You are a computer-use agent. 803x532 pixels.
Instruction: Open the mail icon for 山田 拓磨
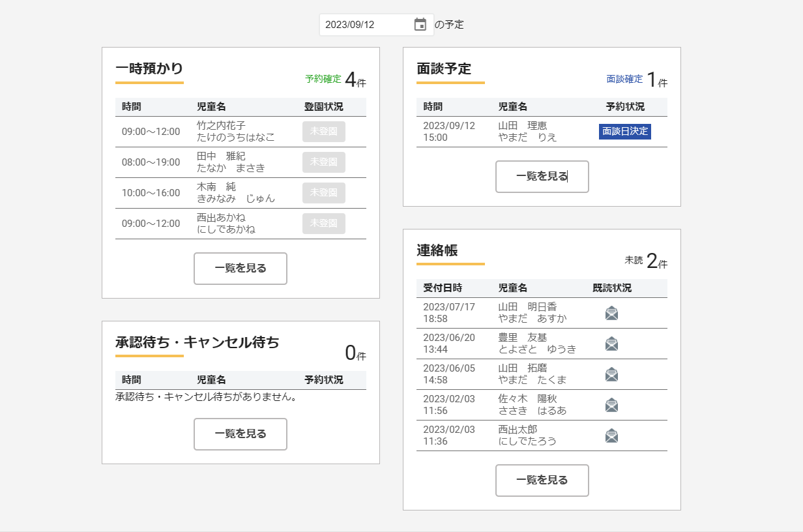611,374
